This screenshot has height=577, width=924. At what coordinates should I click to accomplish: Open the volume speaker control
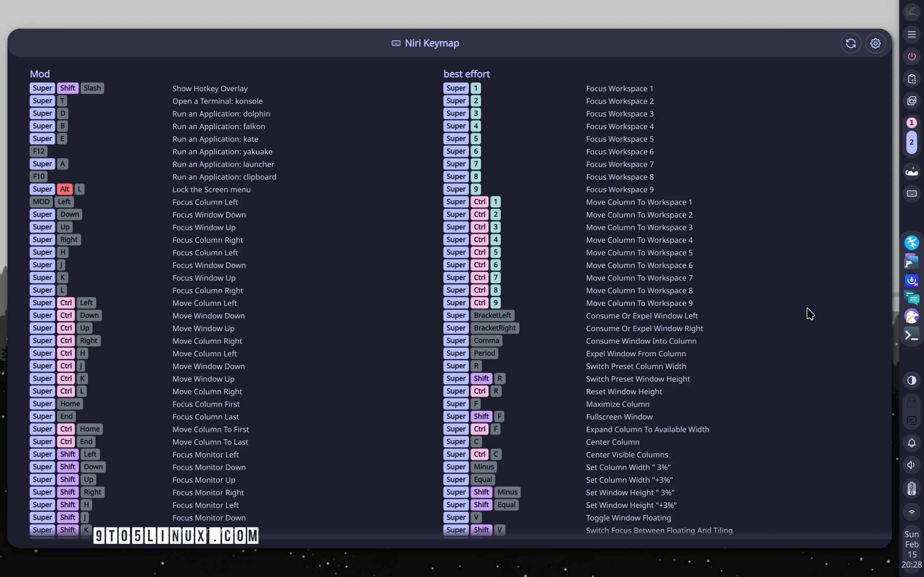[x=912, y=465]
